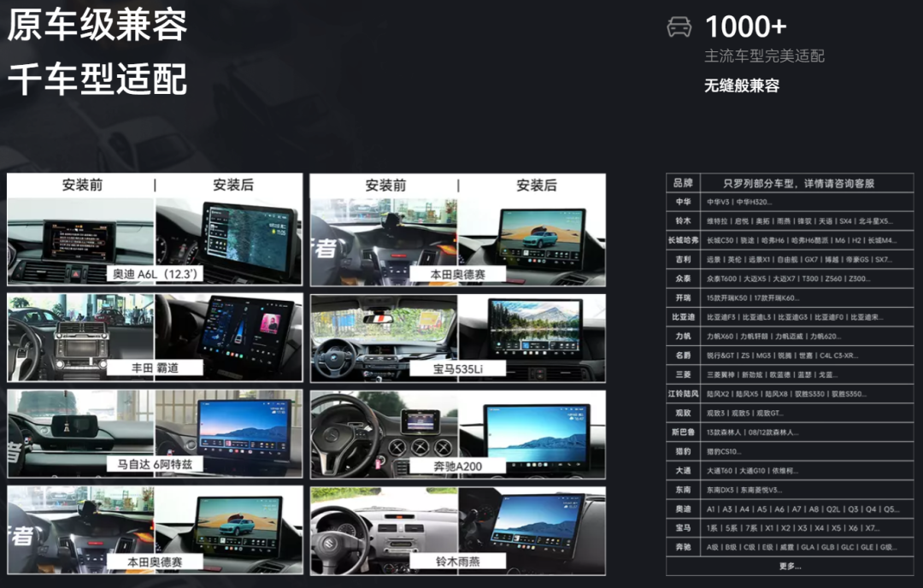Select the '铃木' brand cell in table
This screenshot has height=588, width=923.
683,221
